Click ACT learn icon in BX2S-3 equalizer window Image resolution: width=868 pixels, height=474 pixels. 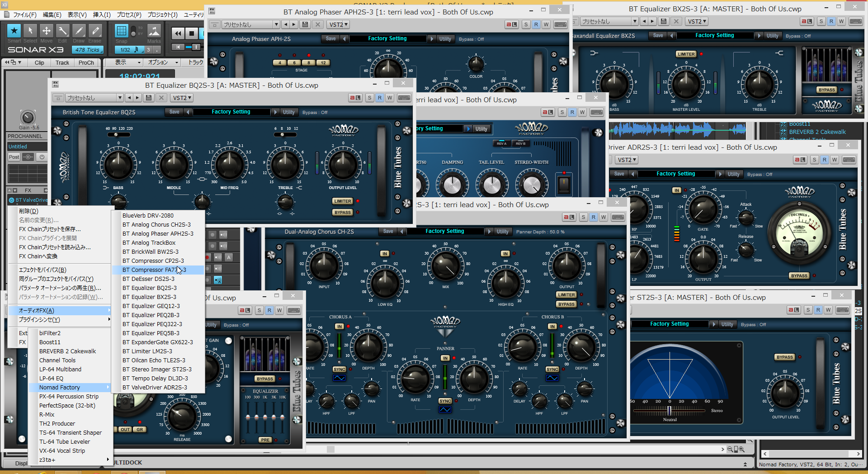pos(807,21)
